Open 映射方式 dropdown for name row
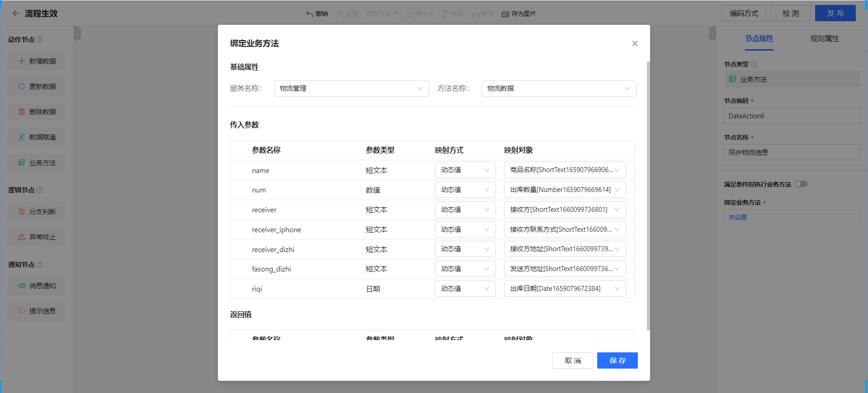868x393 pixels. pos(465,170)
